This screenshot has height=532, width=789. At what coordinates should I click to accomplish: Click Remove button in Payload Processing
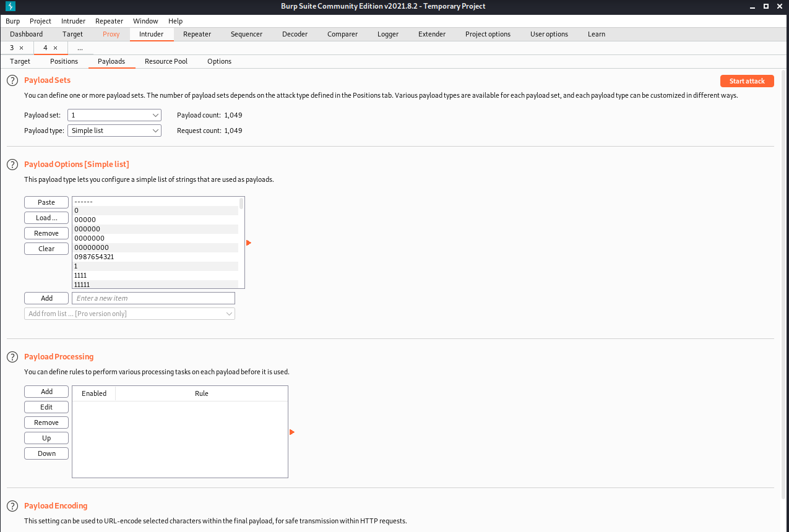pos(46,423)
